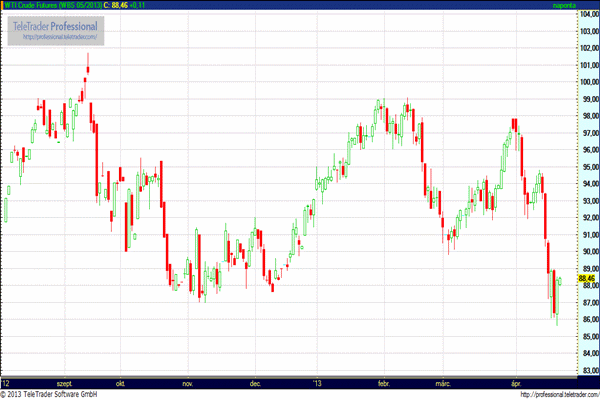Select the WTI Crude Futures chart title
This screenshot has height=400, width=600.
[56, 5]
